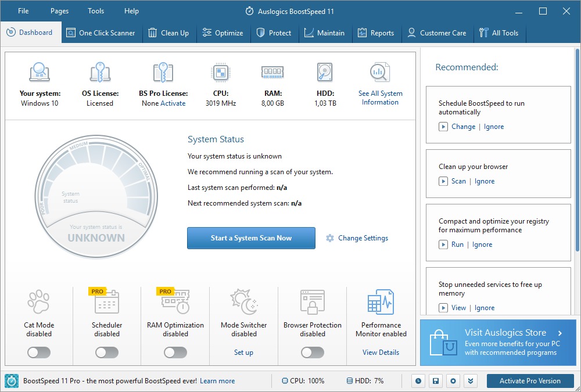This screenshot has height=392, width=581.
Task: Turn on the Scheduler toggle
Action: click(107, 353)
